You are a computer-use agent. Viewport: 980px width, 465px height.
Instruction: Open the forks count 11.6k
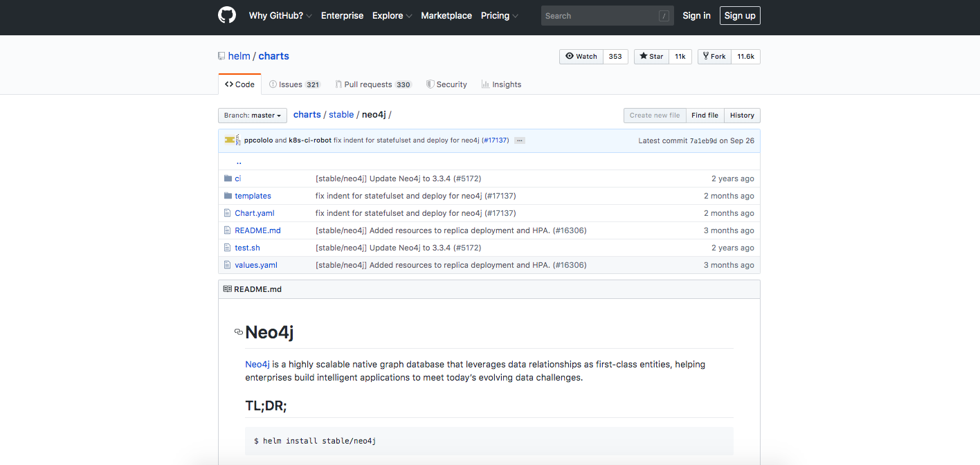pyautogui.click(x=745, y=57)
